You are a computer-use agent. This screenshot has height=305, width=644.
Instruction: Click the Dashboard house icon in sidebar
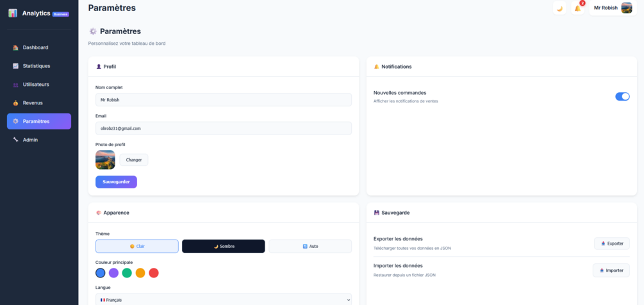(15, 47)
